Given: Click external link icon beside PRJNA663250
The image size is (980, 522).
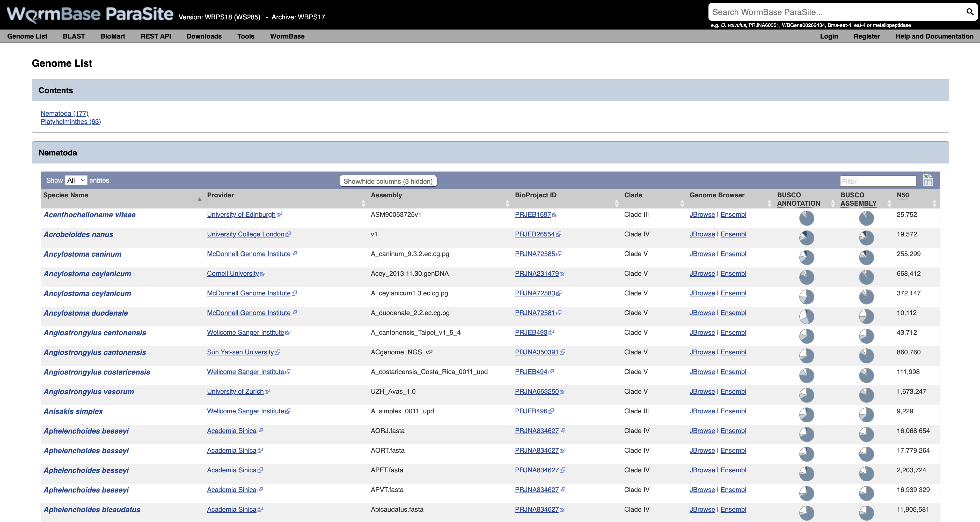Looking at the screenshot, I should pos(563,392).
